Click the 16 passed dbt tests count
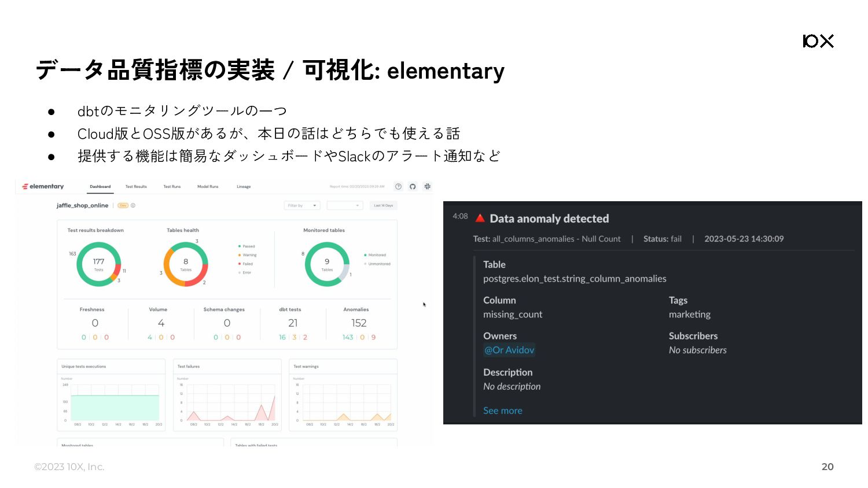Image resolution: width=868 pixels, height=488 pixels. pyautogui.click(x=282, y=337)
